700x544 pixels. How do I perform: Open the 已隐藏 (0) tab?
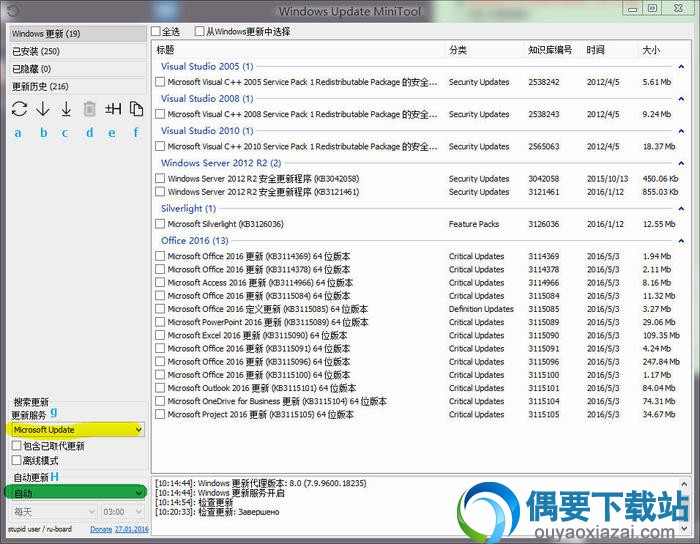tap(78, 69)
